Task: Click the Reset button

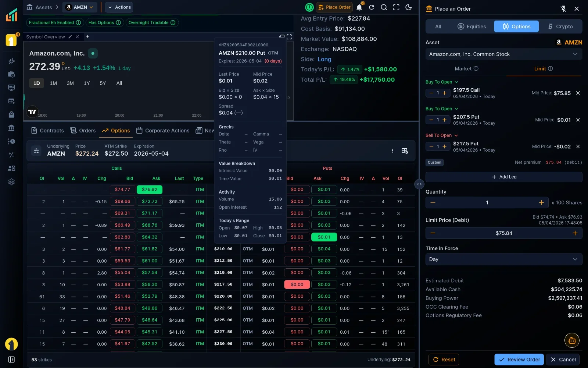Action: (x=444, y=360)
